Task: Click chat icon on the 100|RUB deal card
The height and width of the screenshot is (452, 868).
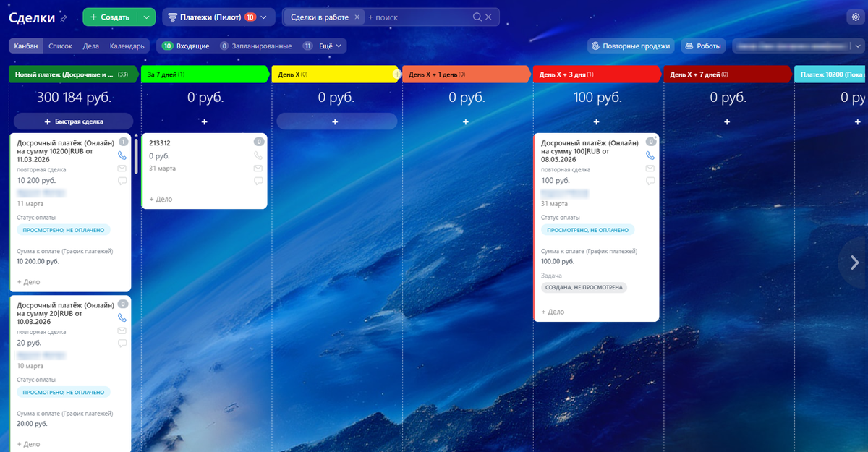Action: coord(650,181)
